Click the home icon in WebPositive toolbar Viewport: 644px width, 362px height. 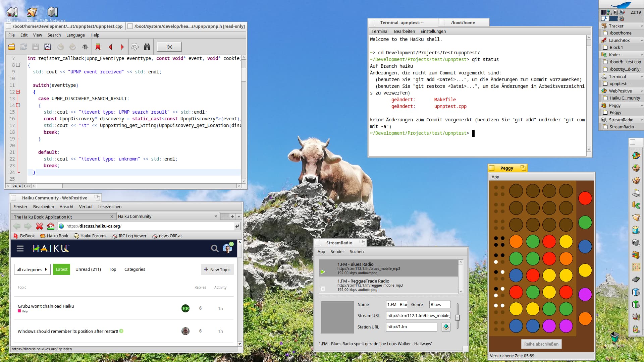point(51,226)
